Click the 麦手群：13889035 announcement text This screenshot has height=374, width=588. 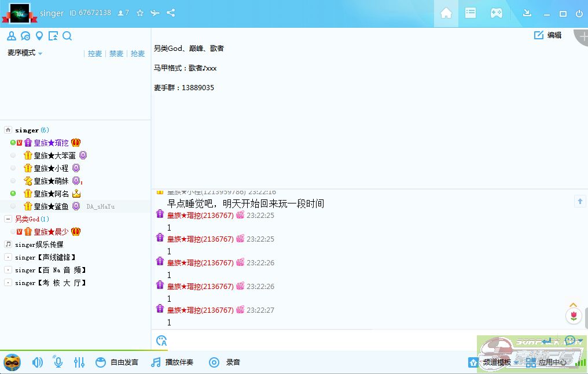pos(184,88)
